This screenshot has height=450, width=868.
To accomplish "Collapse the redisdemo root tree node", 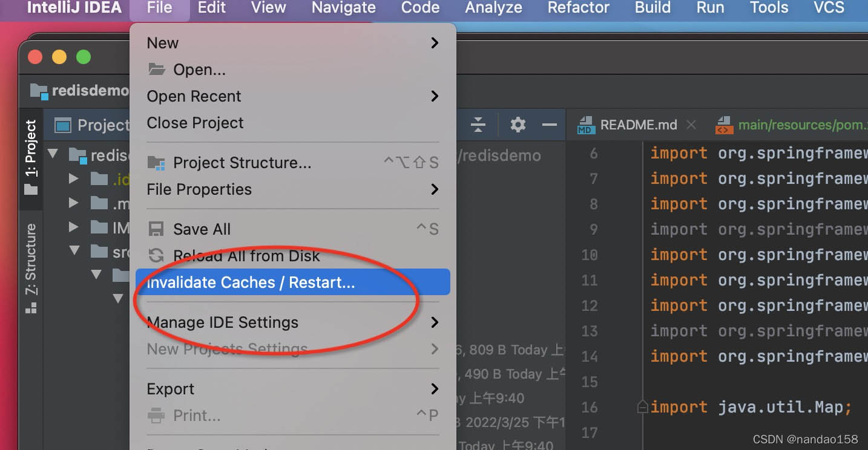I will [53, 154].
